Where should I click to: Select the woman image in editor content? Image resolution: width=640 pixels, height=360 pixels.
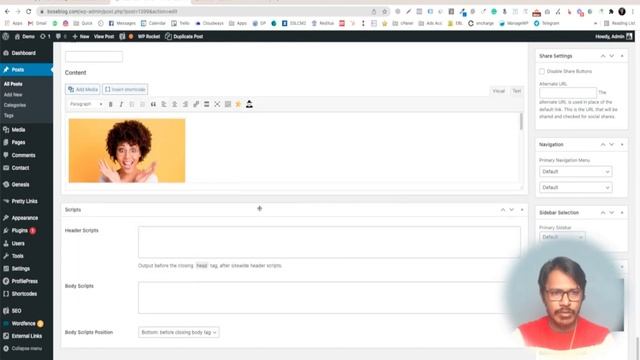pyautogui.click(x=127, y=151)
